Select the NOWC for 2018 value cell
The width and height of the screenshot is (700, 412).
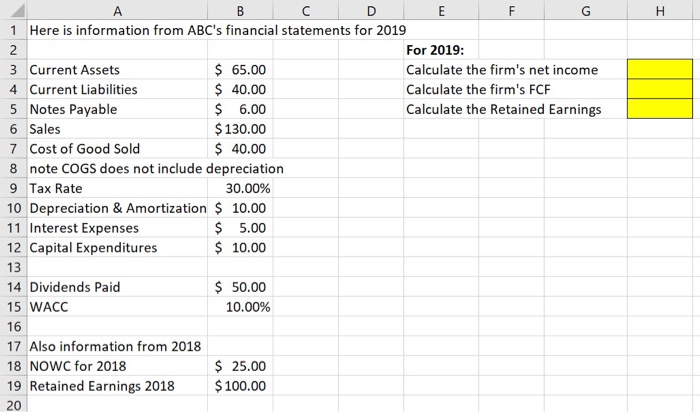(240, 366)
